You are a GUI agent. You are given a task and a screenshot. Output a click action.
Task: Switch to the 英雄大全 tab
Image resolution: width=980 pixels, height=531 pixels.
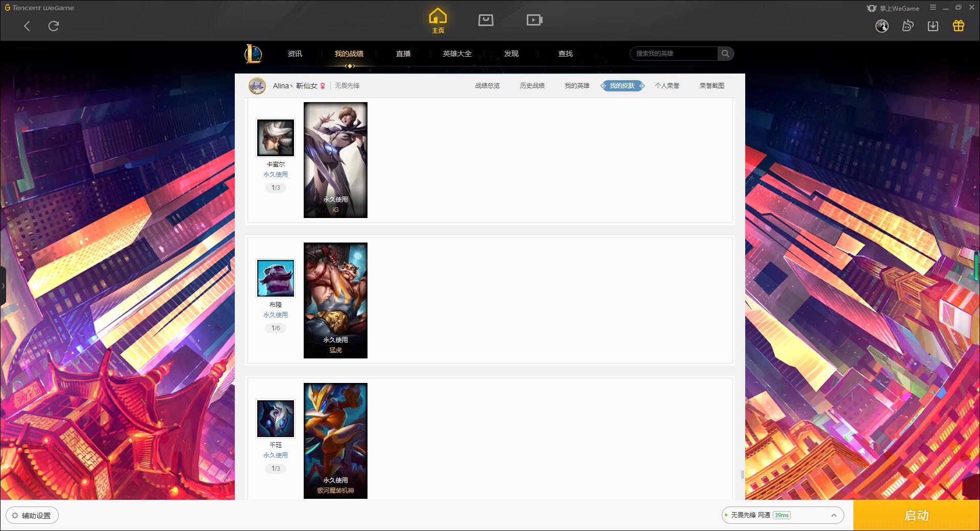pos(457,54)
